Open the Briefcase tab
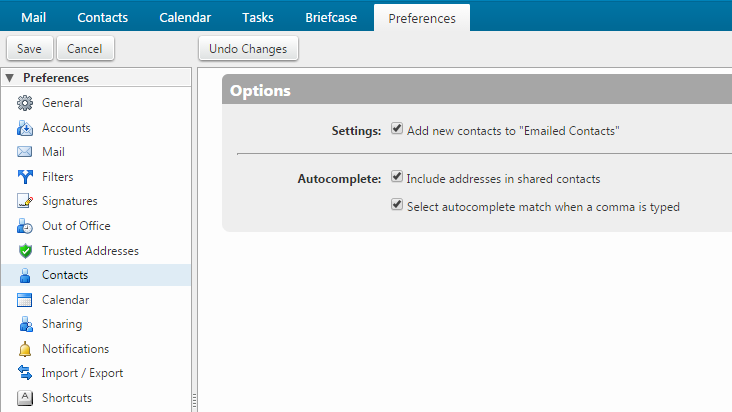 331,17
